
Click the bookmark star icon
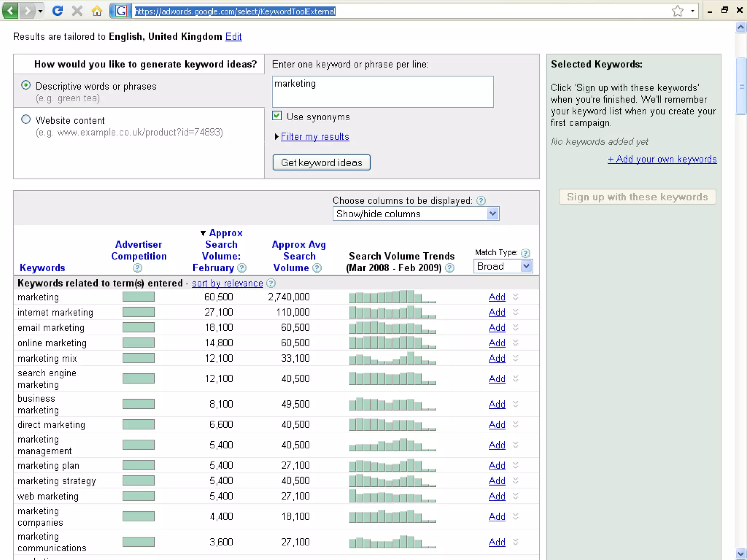677,11
